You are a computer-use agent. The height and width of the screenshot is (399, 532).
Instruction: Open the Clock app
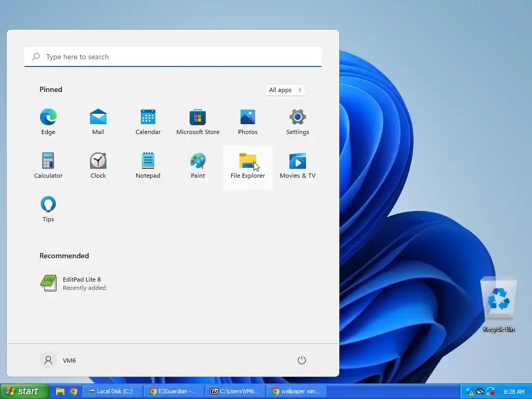coord(98,166)
